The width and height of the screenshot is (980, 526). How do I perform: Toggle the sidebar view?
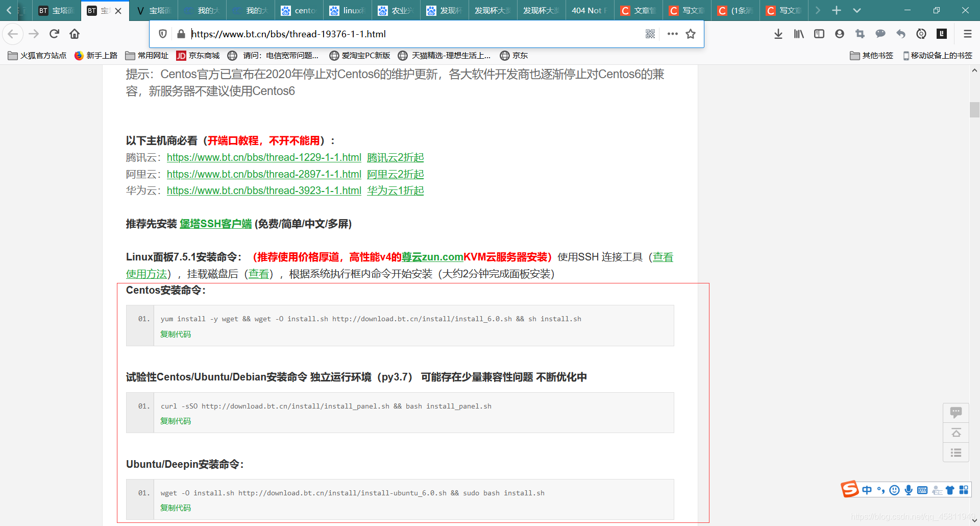[x=819, y=34]
